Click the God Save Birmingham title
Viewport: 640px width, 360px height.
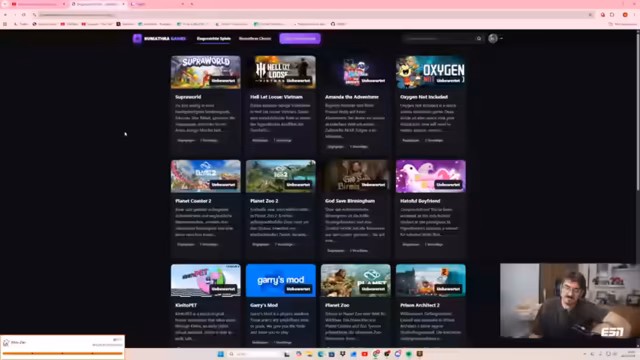coord(350,201)
